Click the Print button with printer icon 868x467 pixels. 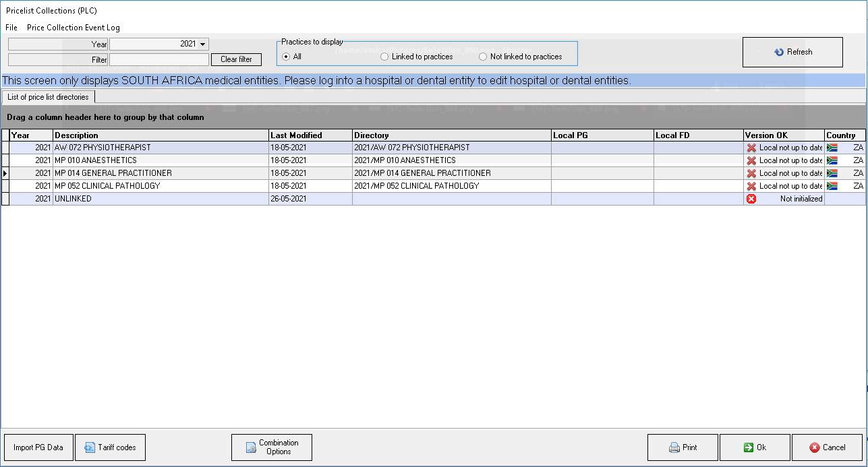point(683,447)
